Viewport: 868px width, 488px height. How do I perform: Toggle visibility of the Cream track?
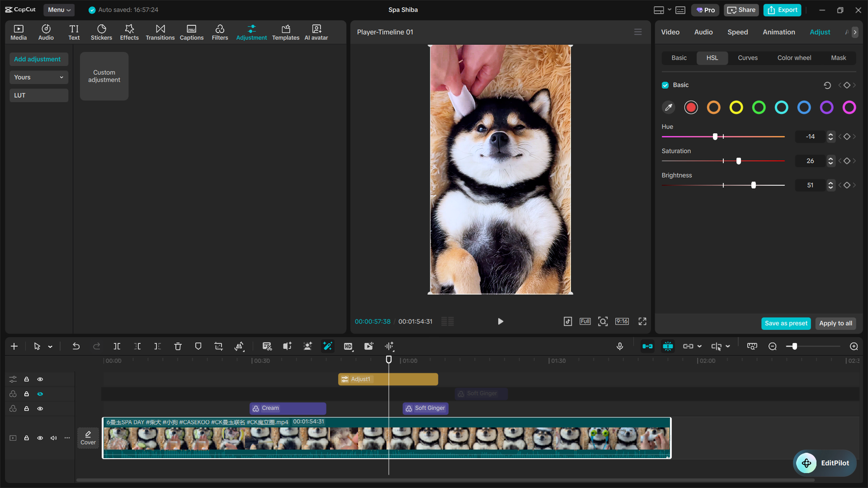(x=40, y=408)
